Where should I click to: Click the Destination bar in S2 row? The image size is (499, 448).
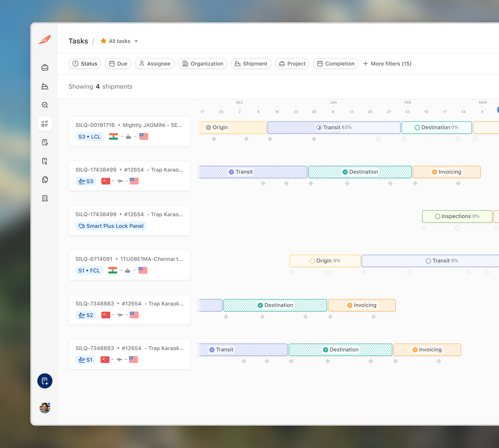pos(275,305)
